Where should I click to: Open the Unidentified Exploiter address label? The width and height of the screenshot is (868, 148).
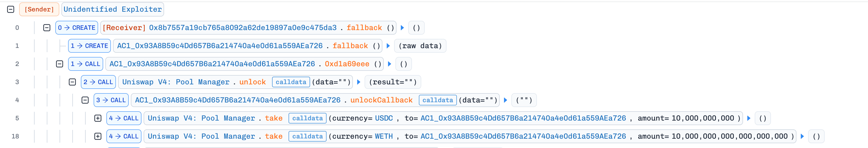112,9
